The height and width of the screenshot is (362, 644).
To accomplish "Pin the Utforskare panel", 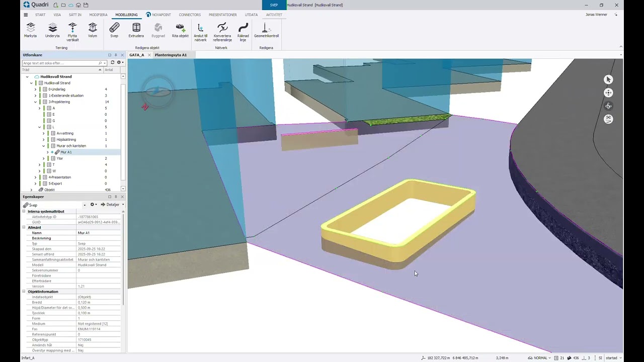I will (x=116, y=55).
